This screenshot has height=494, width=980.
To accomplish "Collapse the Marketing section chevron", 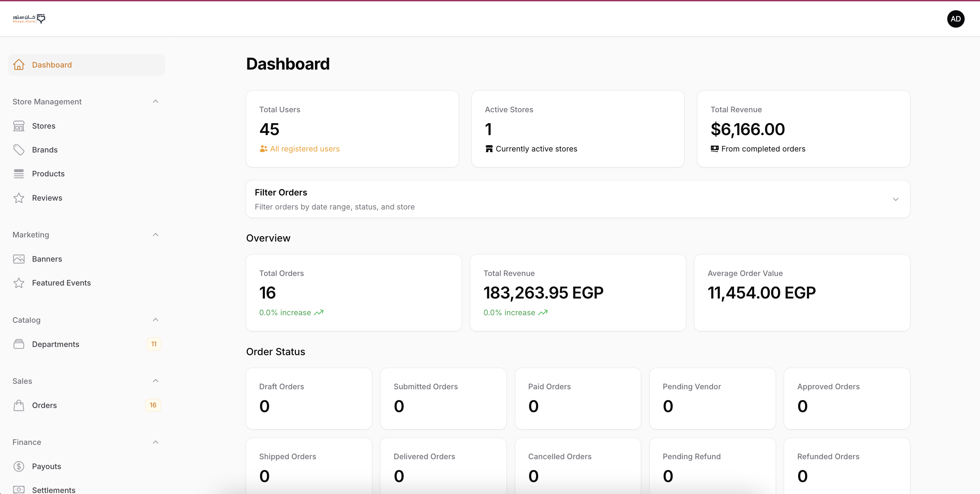I will (155, 235).
